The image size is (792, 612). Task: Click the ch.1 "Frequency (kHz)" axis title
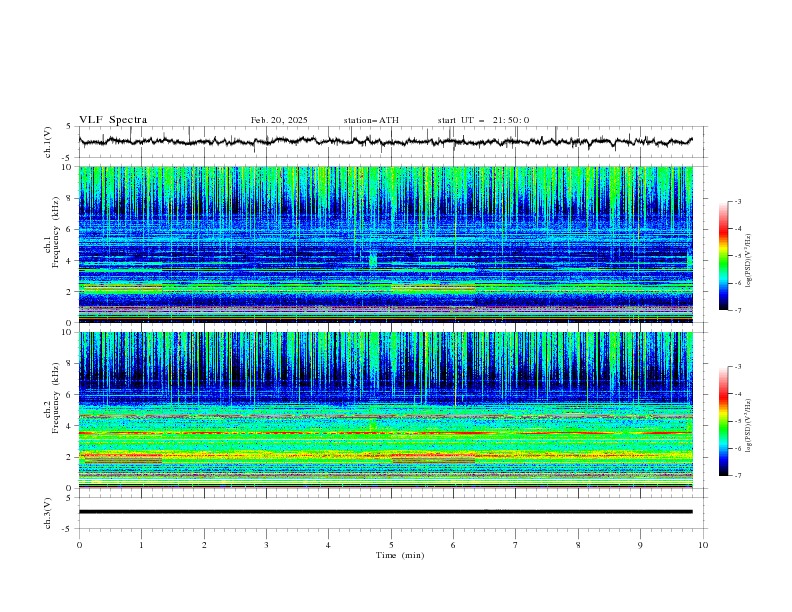(x=56, y=233)
